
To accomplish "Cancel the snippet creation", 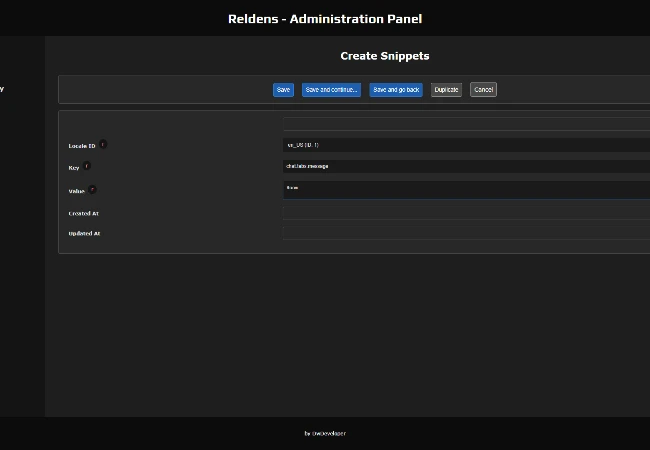I will click(x=483, y=90).
